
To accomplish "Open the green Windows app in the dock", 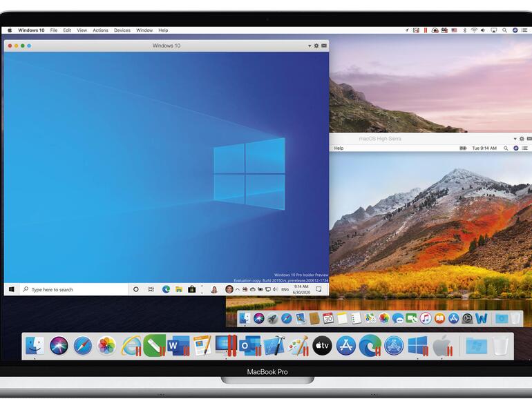I will coord(154,346).
